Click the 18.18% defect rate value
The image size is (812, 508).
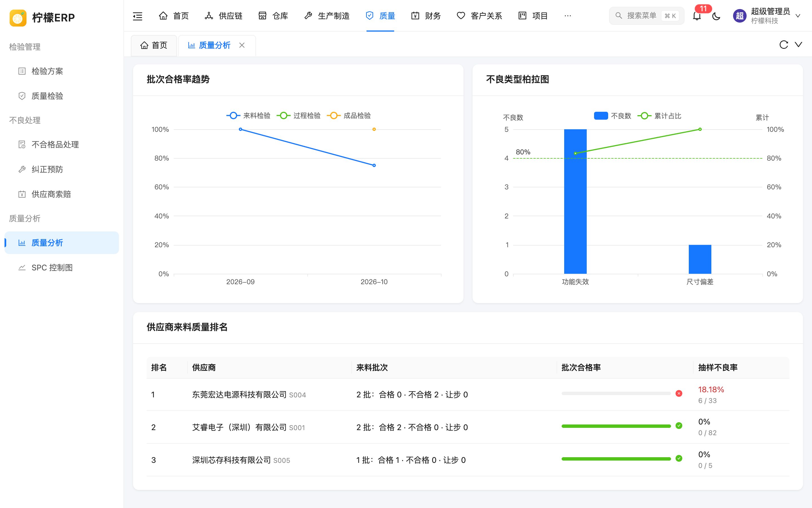(x=711, y=389)
